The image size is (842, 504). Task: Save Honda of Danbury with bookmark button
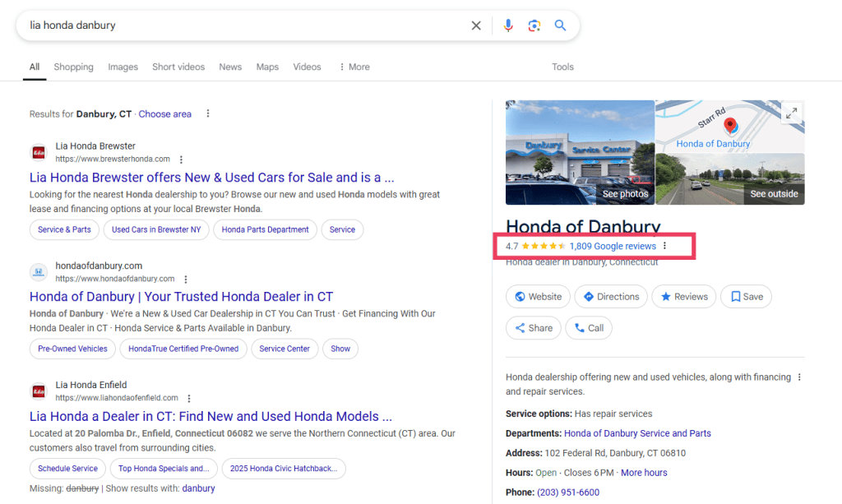pos(746,296)
